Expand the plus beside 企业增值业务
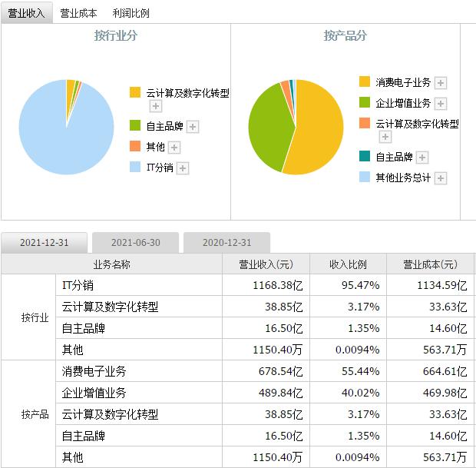The image size is (476, 468). (441, 104)
